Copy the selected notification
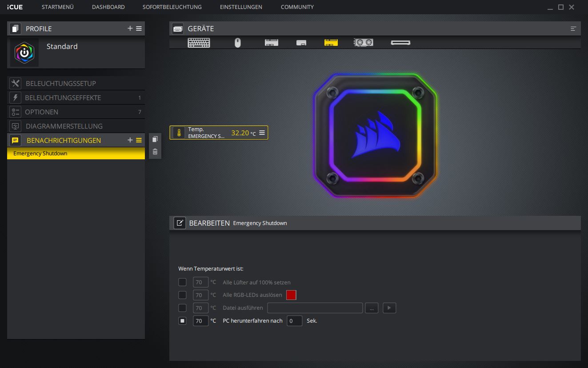 pyautogui.click(x=155, y=139)
